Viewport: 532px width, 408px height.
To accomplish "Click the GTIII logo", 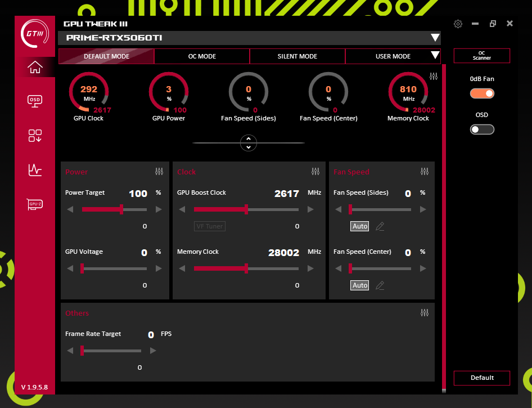I will click(x=35, y=34).
